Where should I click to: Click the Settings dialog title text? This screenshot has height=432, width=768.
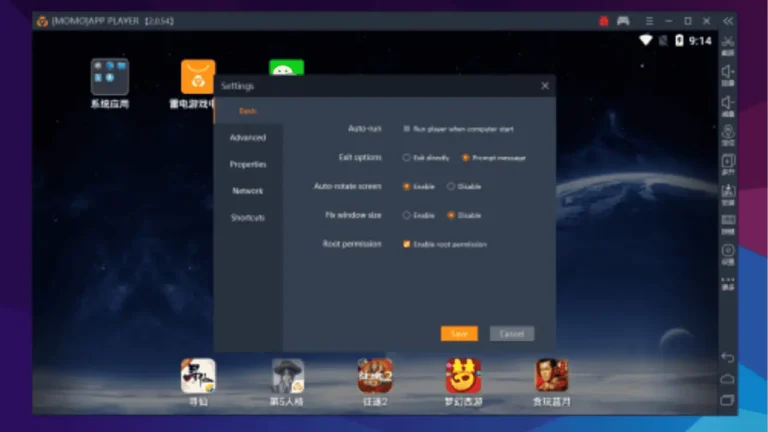click(238, 86)
